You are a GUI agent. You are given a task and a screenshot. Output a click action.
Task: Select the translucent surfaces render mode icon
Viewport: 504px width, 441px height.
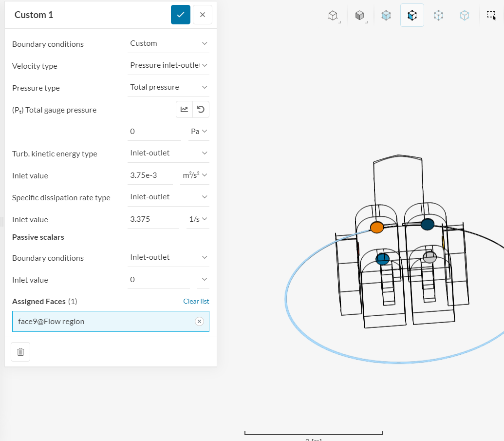tap(386, 15)
